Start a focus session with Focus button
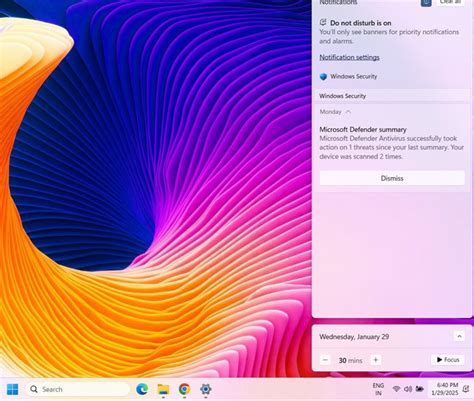This screenshot has height=401, width=474. click(448, 360)
